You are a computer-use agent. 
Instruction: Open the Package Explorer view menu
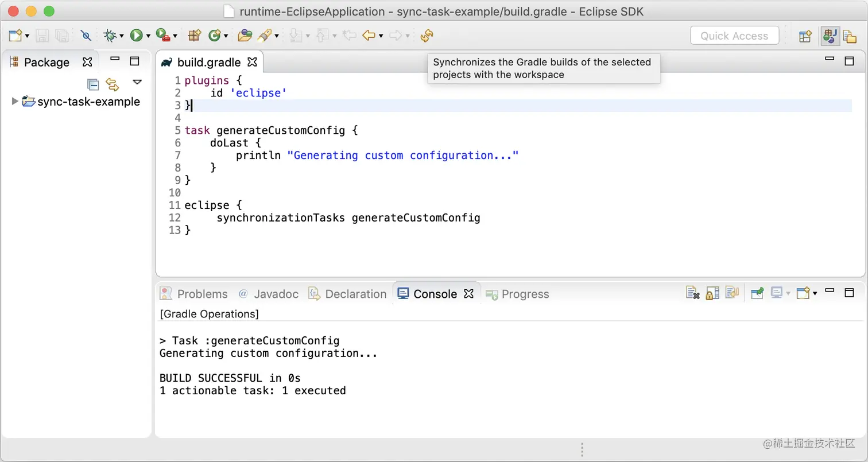point(137,82)
